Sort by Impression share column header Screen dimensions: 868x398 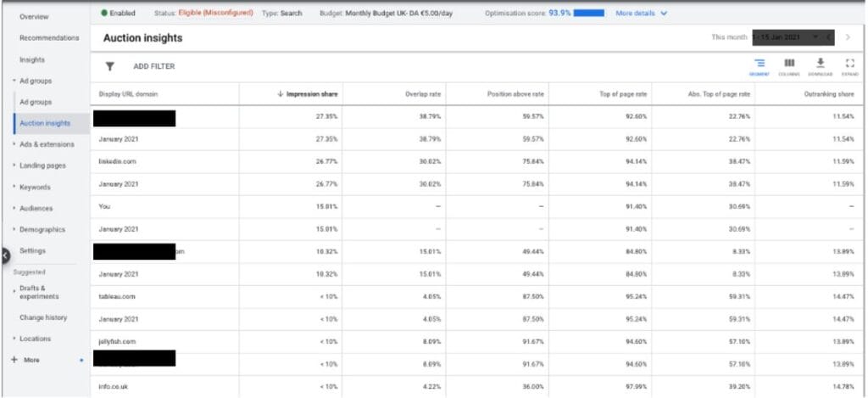tap(307, 94)
